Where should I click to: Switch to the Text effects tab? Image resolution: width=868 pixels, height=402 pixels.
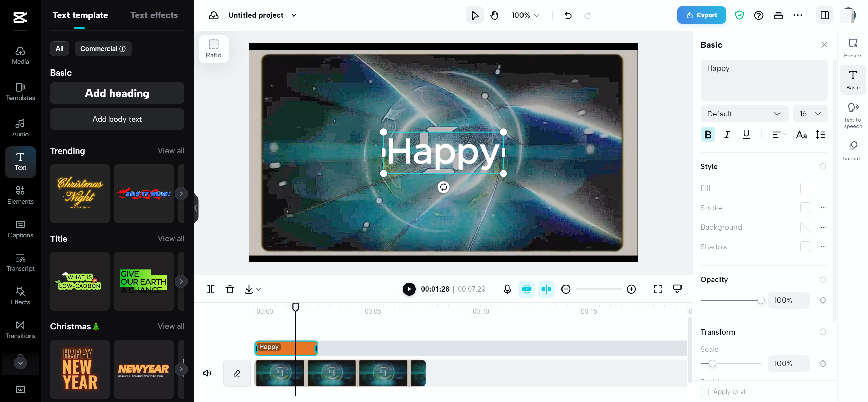(154, 15)
